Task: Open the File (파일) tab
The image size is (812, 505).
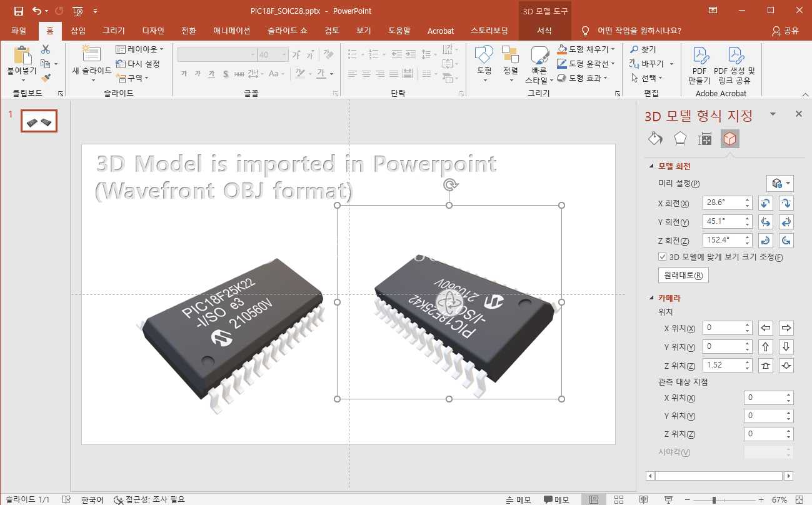Action: pos(19,31)
